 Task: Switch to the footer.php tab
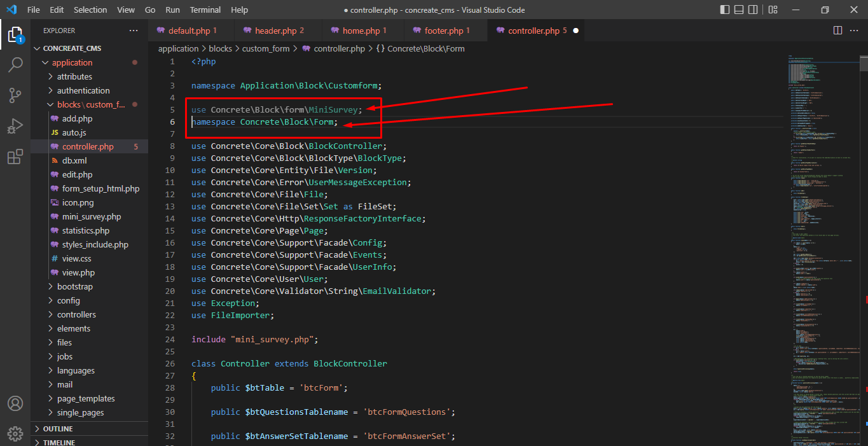tap(446, 31)
